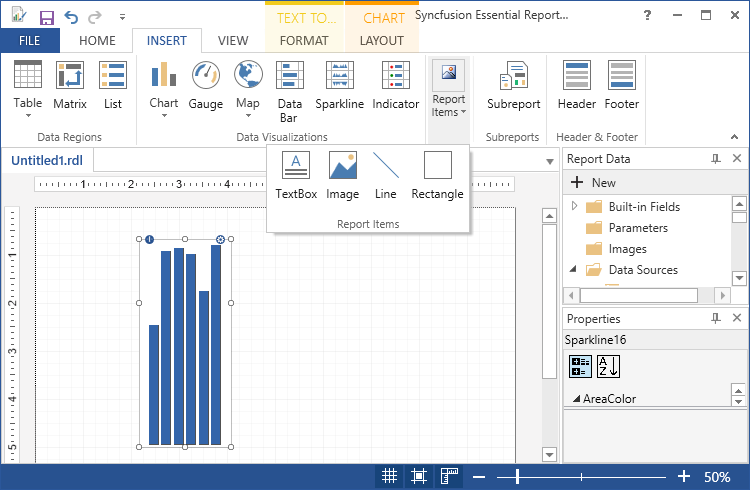This screenshot has width=750, height=490.
Task: Open the Chart dropdown menu
Action: tap(164, 114)
